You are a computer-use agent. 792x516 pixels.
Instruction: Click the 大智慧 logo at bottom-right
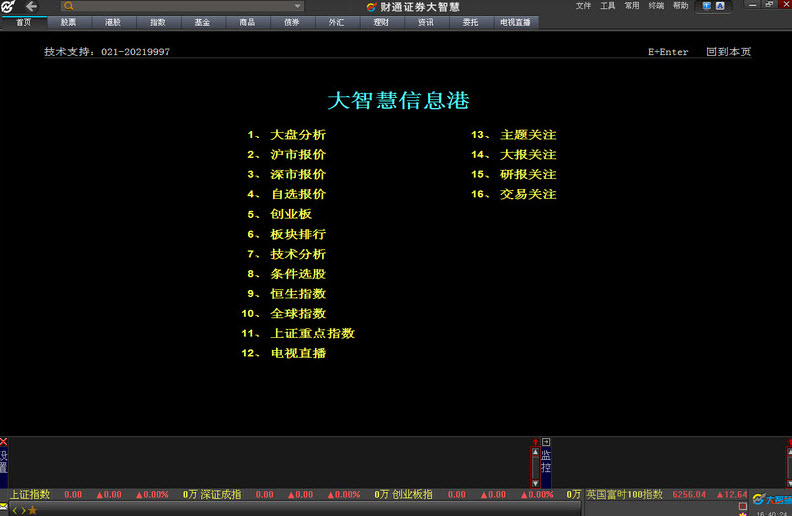(x=772, y=499)
